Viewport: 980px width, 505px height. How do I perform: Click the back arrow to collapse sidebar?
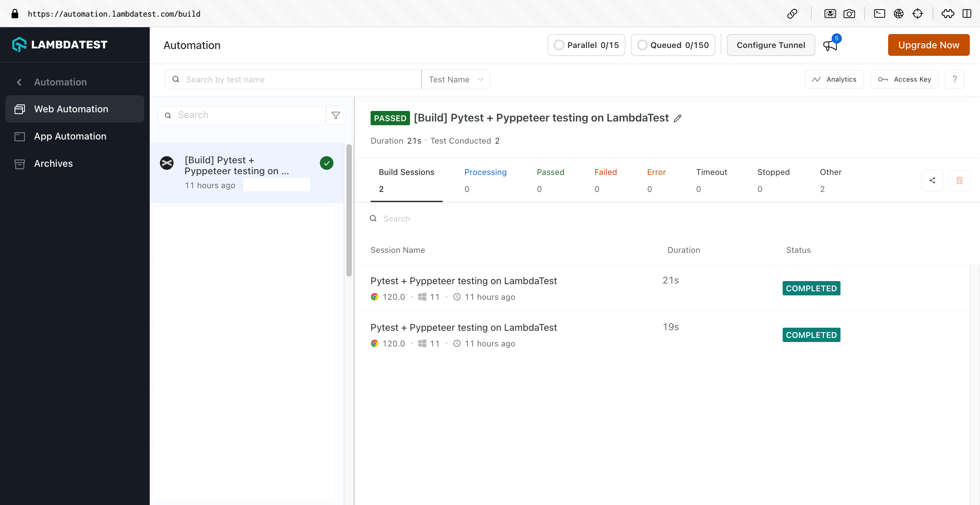(19, 82)
